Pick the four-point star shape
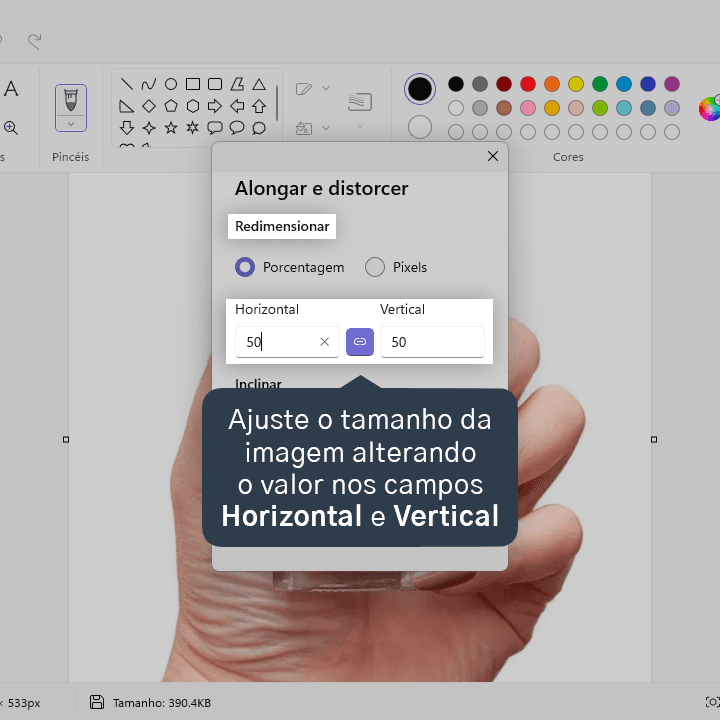 point(149,128)
